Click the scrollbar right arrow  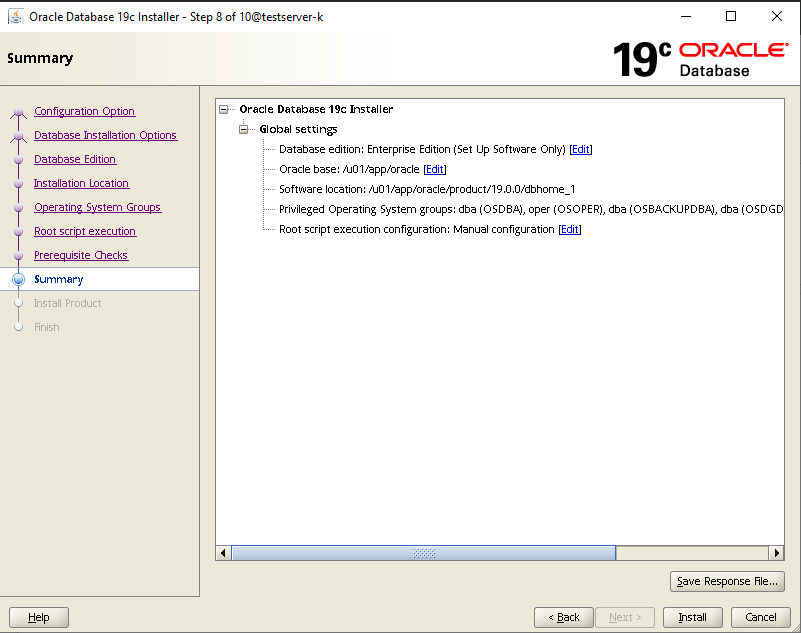pyautogui.click(x=776, y=553)
